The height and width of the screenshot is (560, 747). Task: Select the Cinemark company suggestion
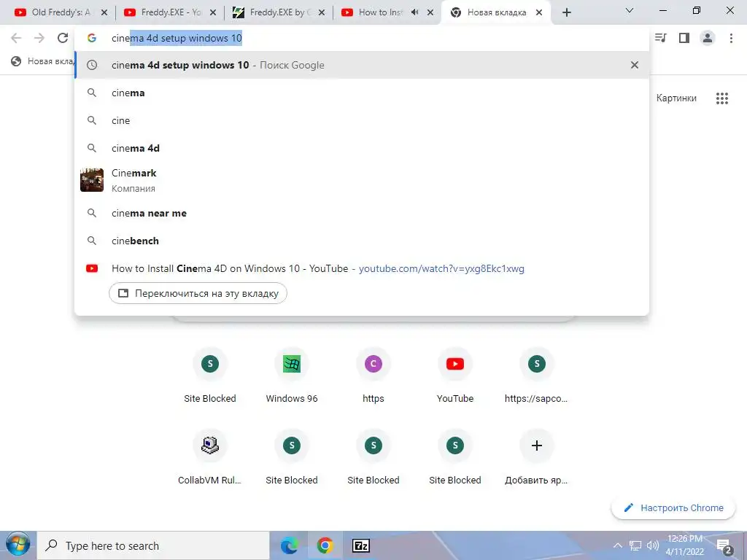362,180
